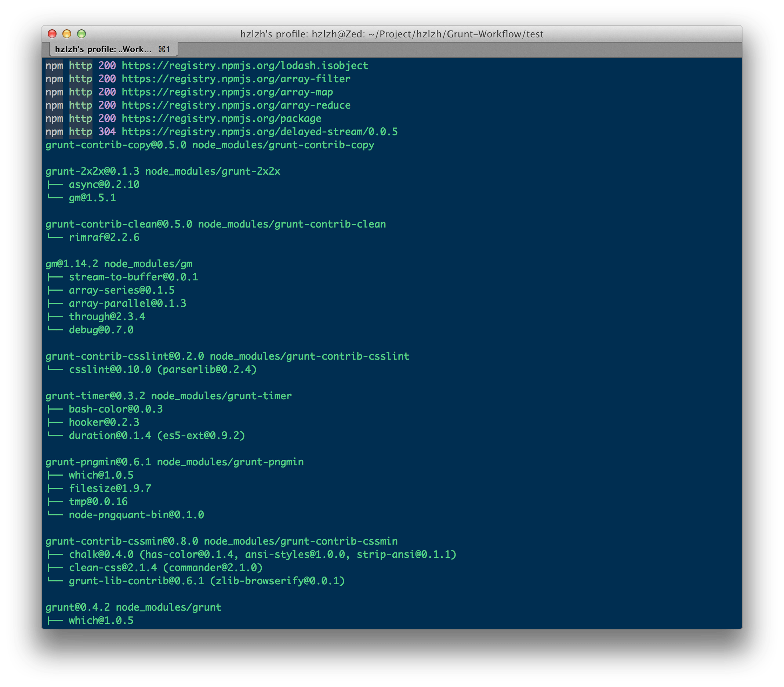Click which@1.0.5 under grunt@0.4.2
Viewport: 784px width, 687px height.
[x=101, y=620]
